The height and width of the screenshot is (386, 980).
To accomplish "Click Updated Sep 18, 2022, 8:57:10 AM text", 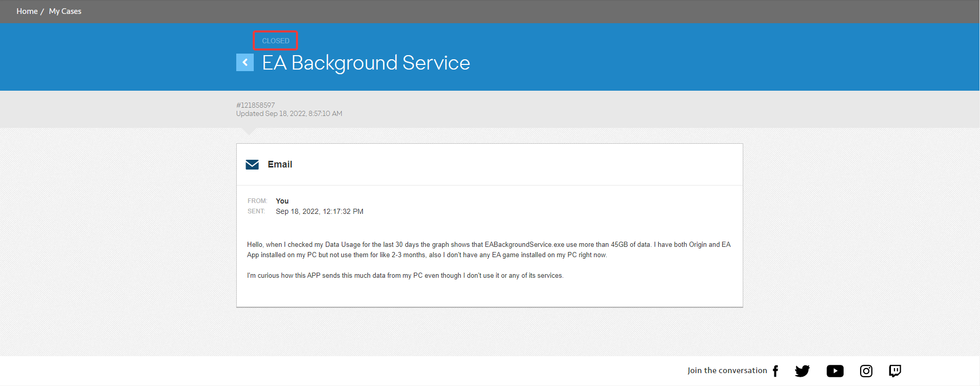I will point(289,114).
